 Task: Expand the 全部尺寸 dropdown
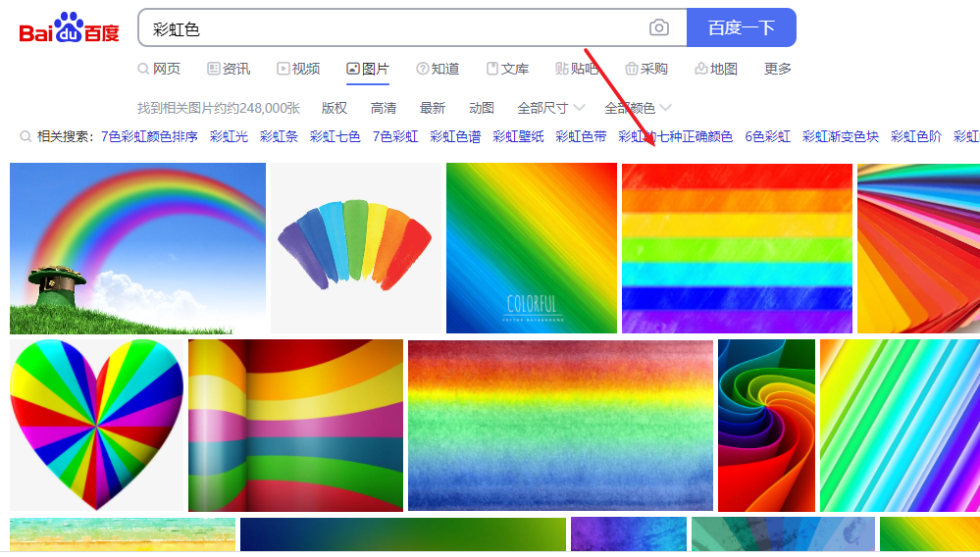coord(550,108)
